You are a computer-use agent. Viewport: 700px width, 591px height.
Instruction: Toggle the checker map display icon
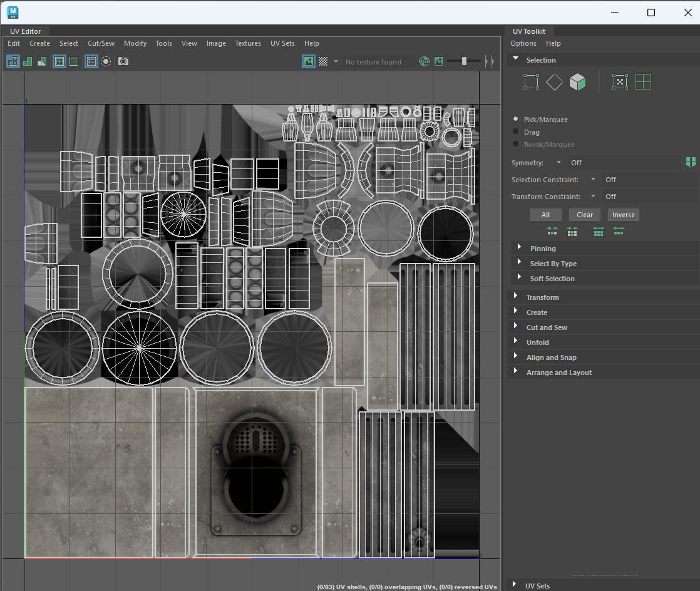323,61
